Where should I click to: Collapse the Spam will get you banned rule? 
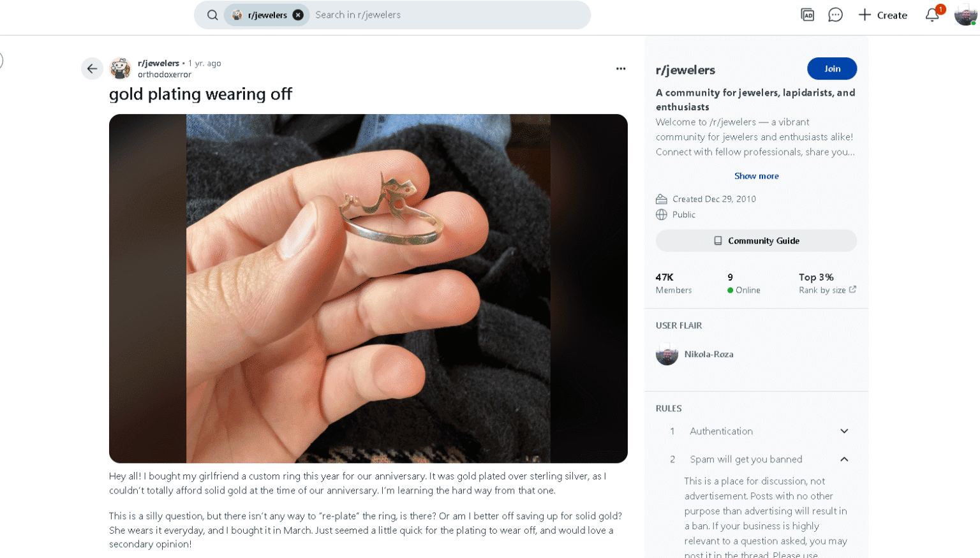[844, 459]
